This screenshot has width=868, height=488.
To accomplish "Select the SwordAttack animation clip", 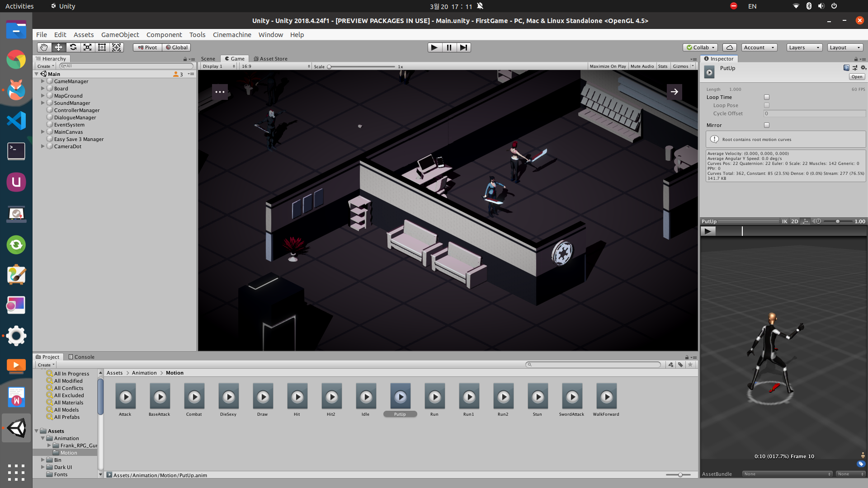I will pyautogui.click(x=572, y=400).
